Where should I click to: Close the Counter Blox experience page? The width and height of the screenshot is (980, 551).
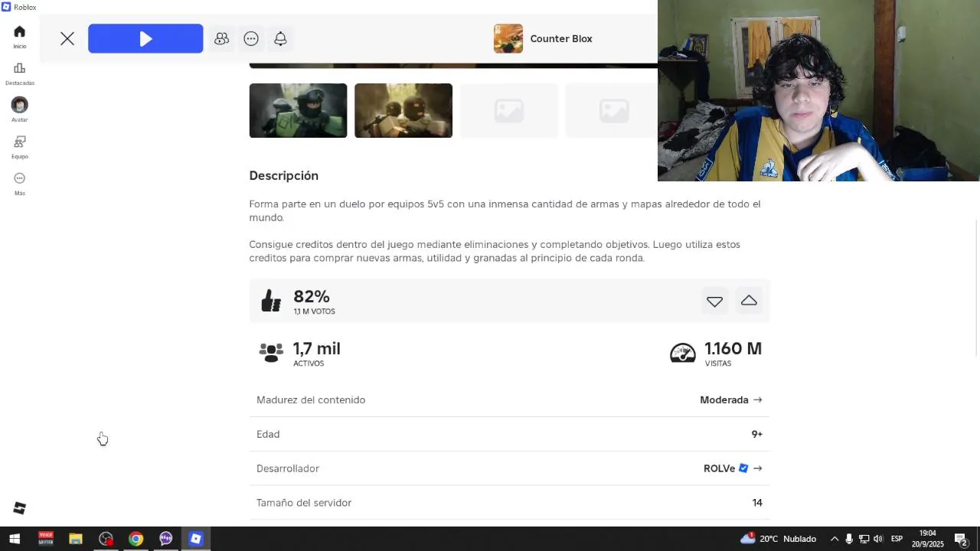pyautogui.click(x=67, y=39)
